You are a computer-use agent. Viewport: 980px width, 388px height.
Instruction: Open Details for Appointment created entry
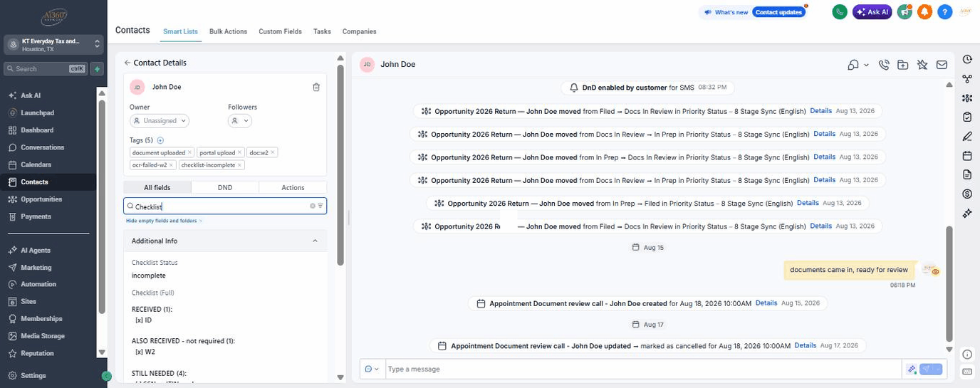click(x=766, y=303)
